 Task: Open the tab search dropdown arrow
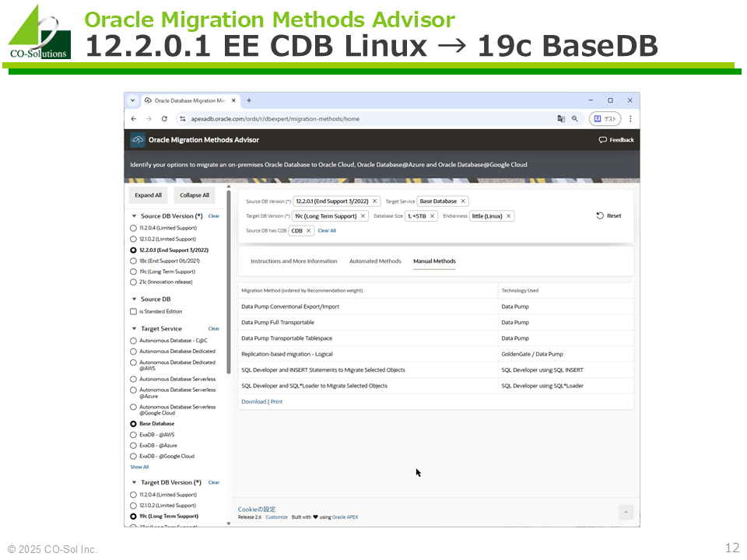133,100
